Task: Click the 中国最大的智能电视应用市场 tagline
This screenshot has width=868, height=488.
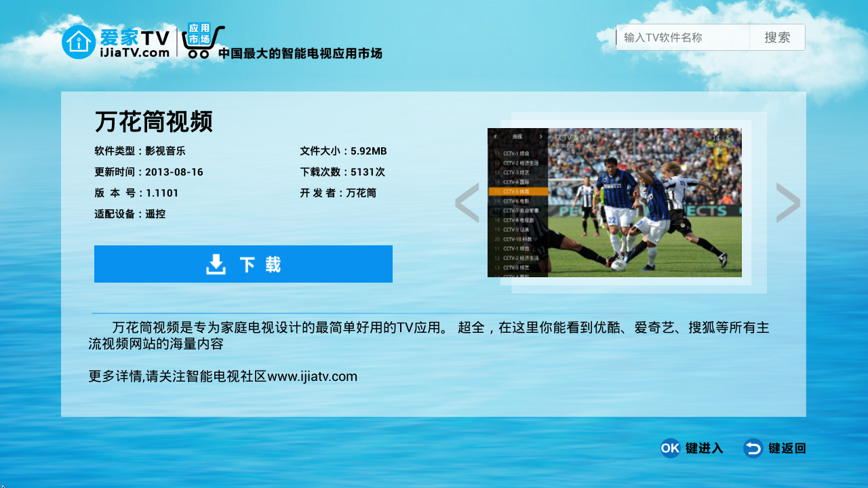Action: (x=300, y=54)
